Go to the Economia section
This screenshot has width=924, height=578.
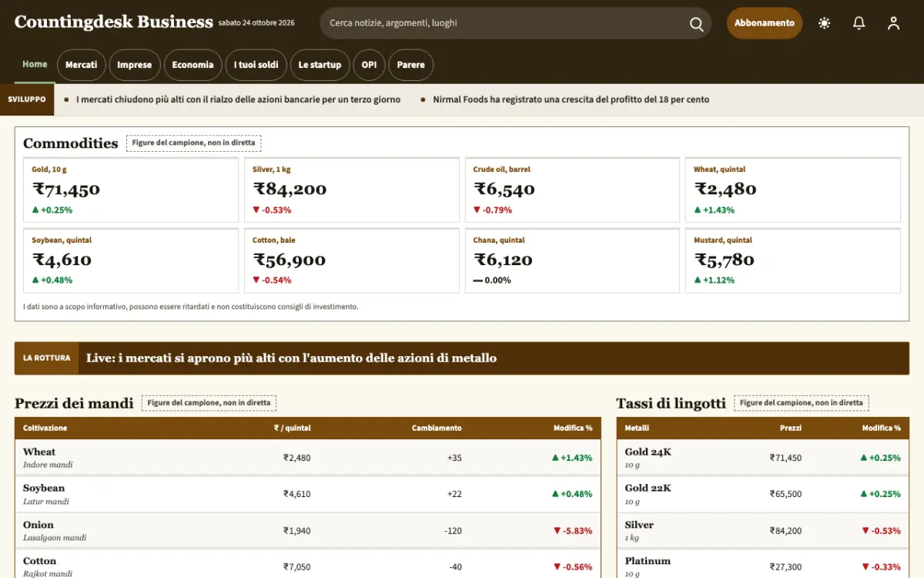(192, 65)
